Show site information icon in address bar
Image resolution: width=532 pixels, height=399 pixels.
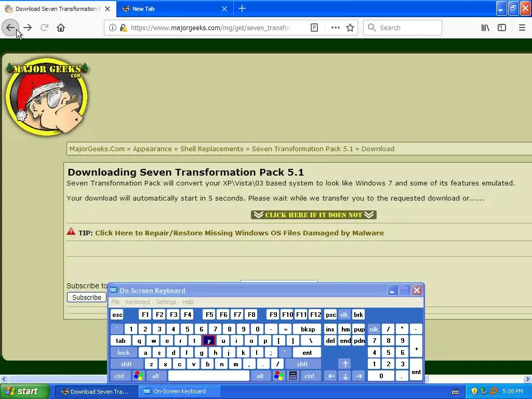tap(112, 28)
